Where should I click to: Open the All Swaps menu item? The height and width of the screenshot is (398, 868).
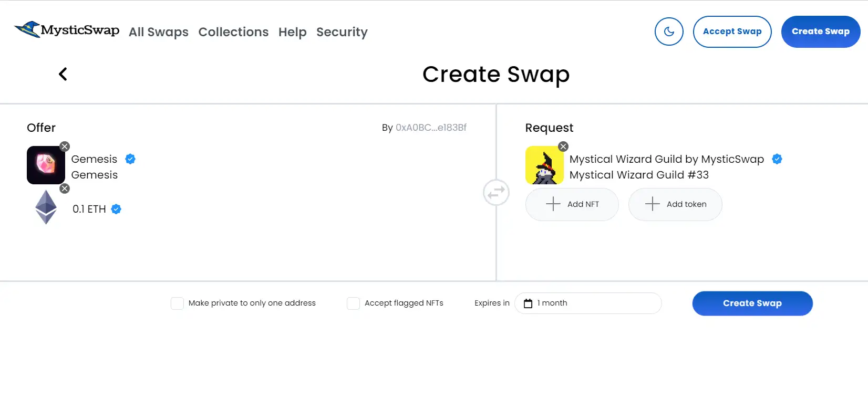click(159, 32)
